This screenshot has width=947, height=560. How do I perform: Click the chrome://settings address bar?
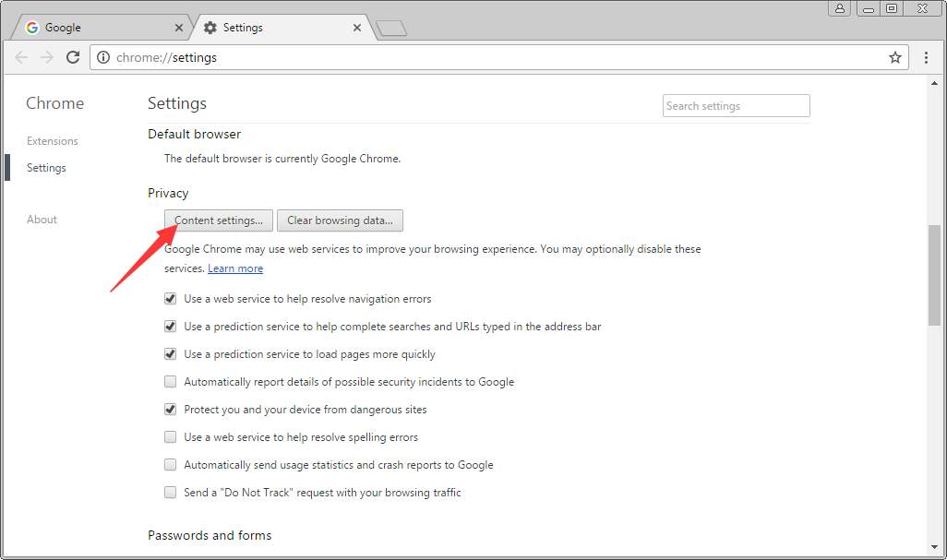click(498, 57)
